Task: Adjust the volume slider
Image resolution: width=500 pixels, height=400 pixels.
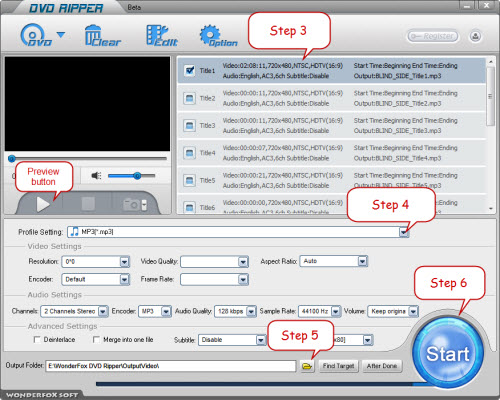Action: tap(132, 176)
